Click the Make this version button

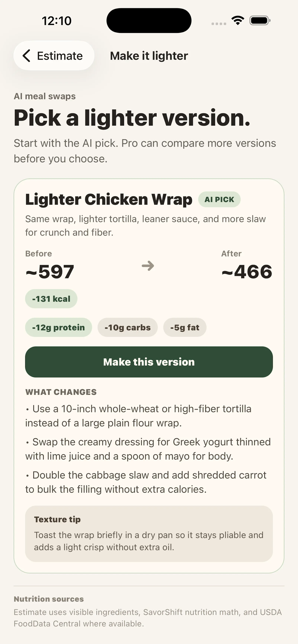(x=149, y=362)
